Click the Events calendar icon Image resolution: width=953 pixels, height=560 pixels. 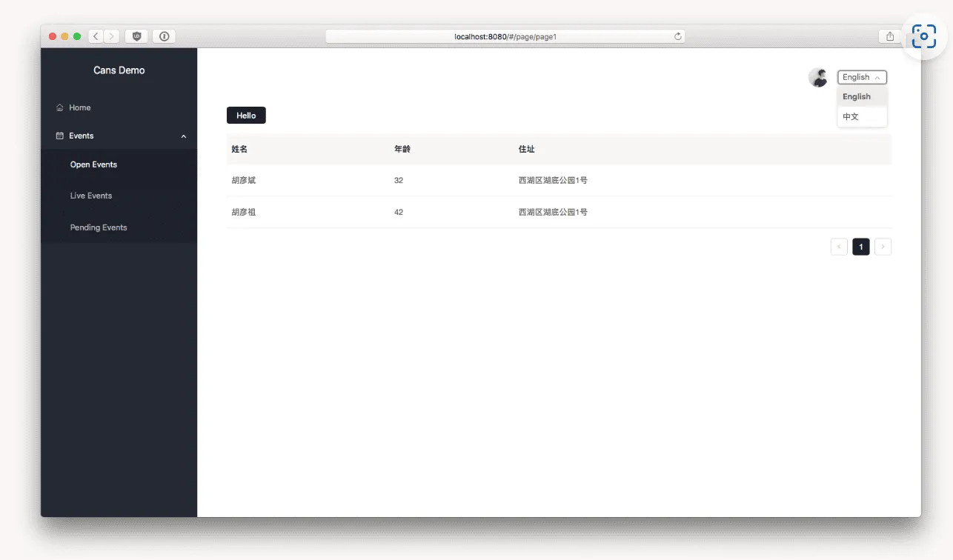click(x=60, y=136)
